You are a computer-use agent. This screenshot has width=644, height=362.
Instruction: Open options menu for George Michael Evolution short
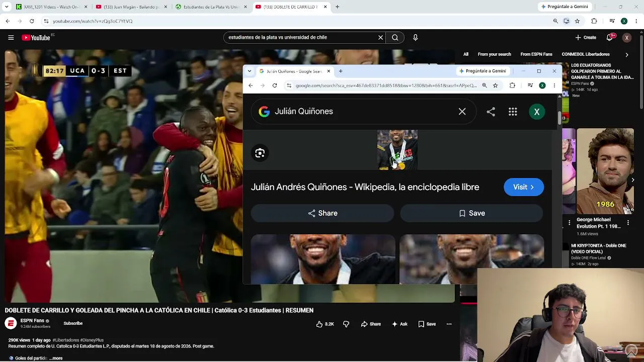(x=628, y=222)
